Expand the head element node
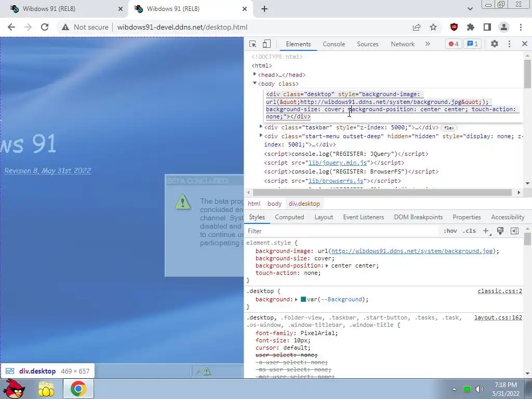Screen dimensions: 532x399 [x=255, y=74]
